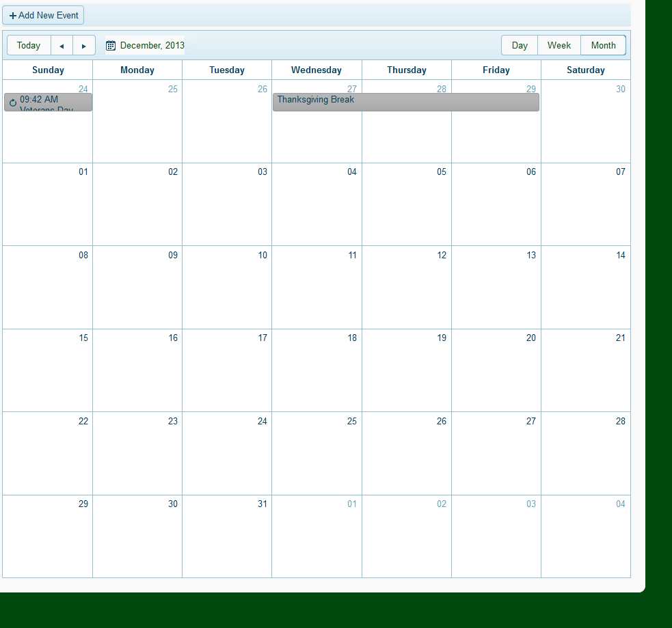Image resolution: width=672 pixels, height=628 pixels.
Task: Click the recurring event icon on Veterans Day
Action: pos(13,103)
